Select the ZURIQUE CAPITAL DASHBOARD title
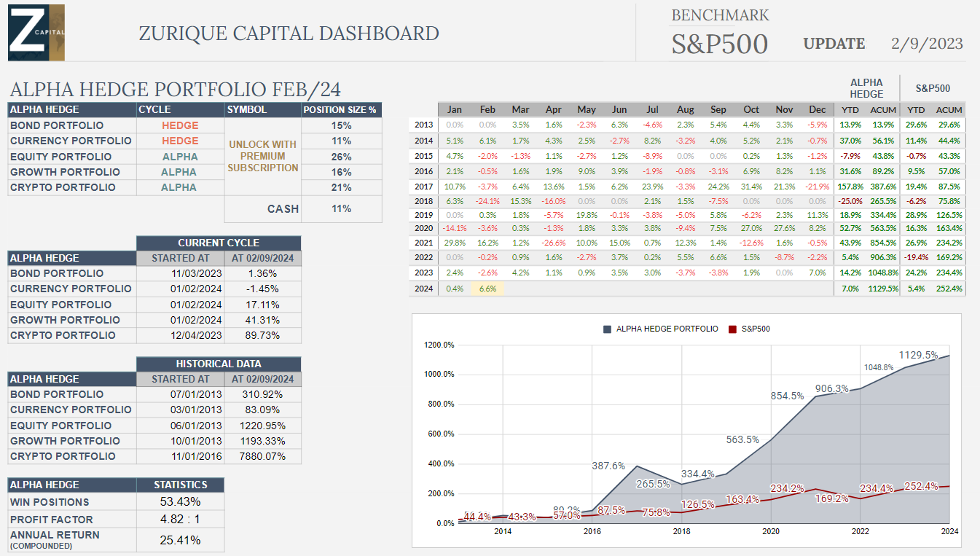This screenshot has width=980, height=556. click(289, 34)
